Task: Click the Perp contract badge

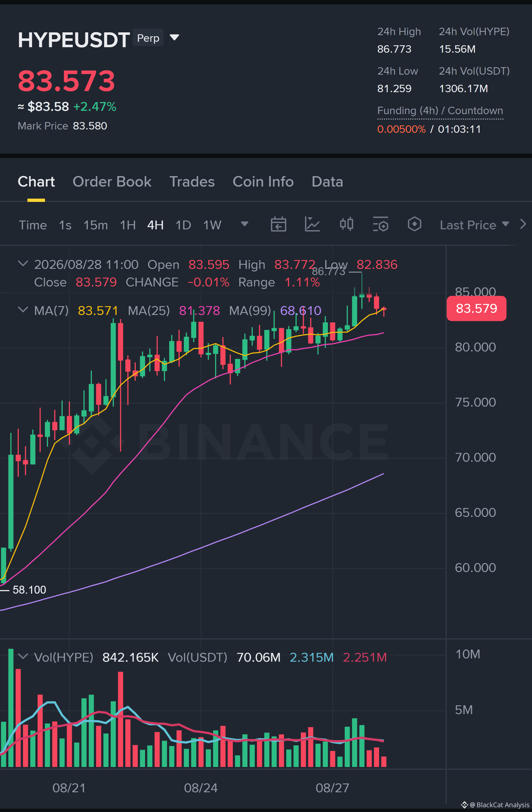Action: click(x=148, y=38)
